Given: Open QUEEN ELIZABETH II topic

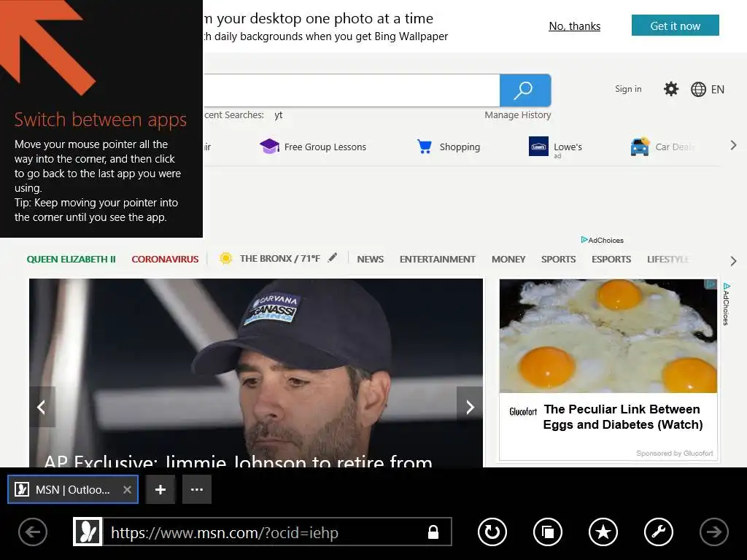Looking at the screenshot, I should 71,260.
